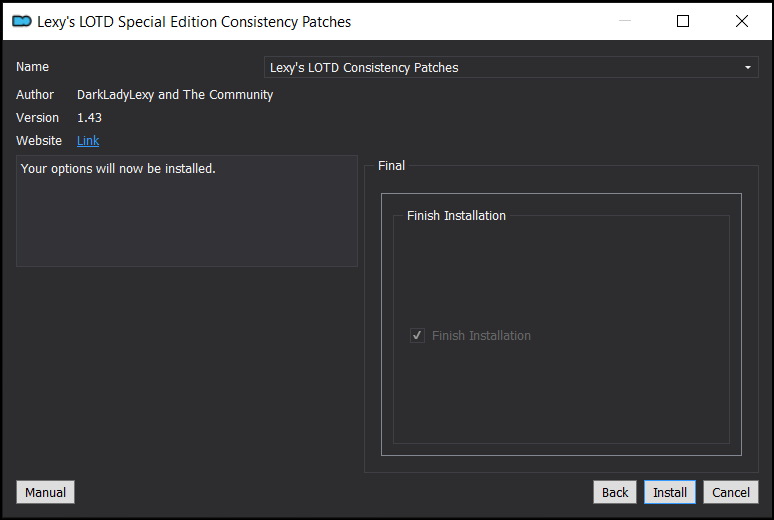Cancel the patch installation
The image size is (774, 520).
(x=731, y=492)
